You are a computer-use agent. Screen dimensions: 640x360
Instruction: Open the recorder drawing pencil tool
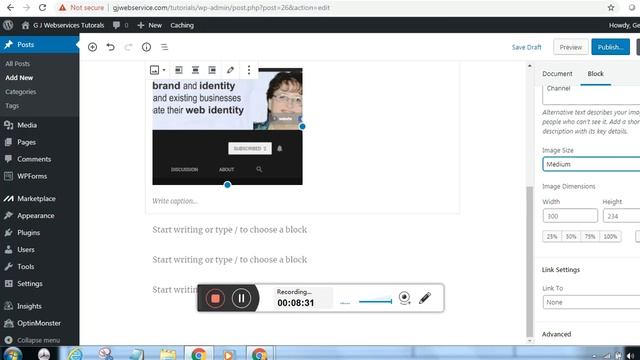pyautogui.click(x=425, y=298)
